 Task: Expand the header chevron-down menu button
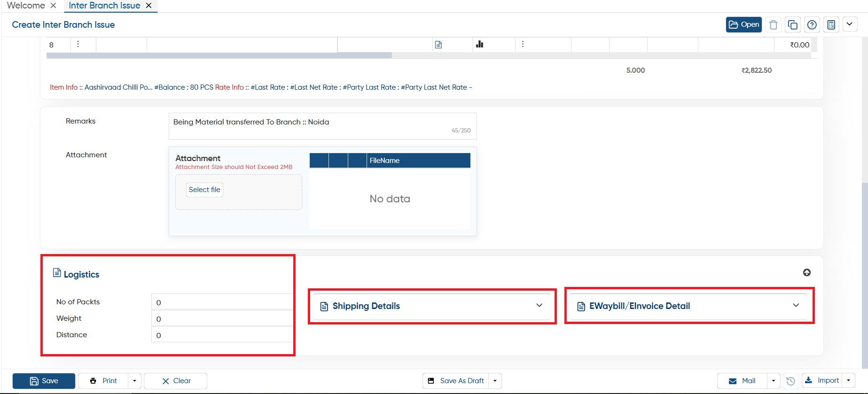[850, 24]
